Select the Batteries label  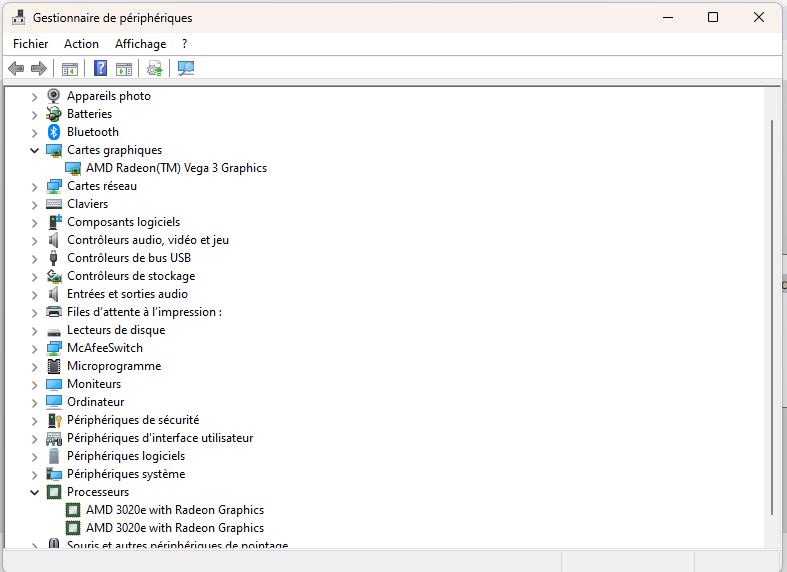pos(89,114)
